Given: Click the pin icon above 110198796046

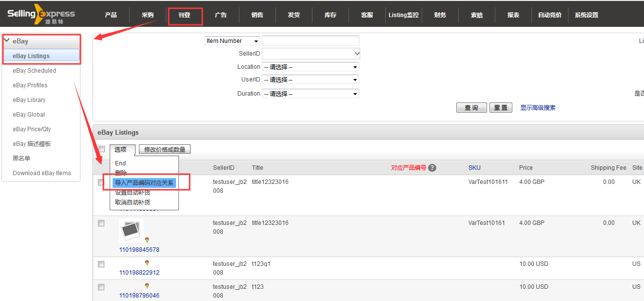Looking at the screenshot, I should 147,286.
